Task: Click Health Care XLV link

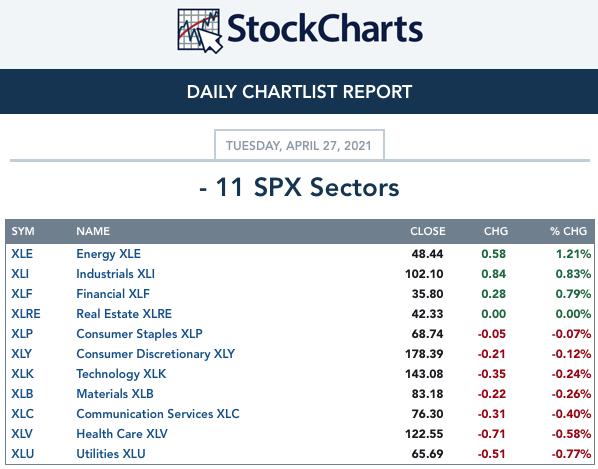Action: (122, 434)
